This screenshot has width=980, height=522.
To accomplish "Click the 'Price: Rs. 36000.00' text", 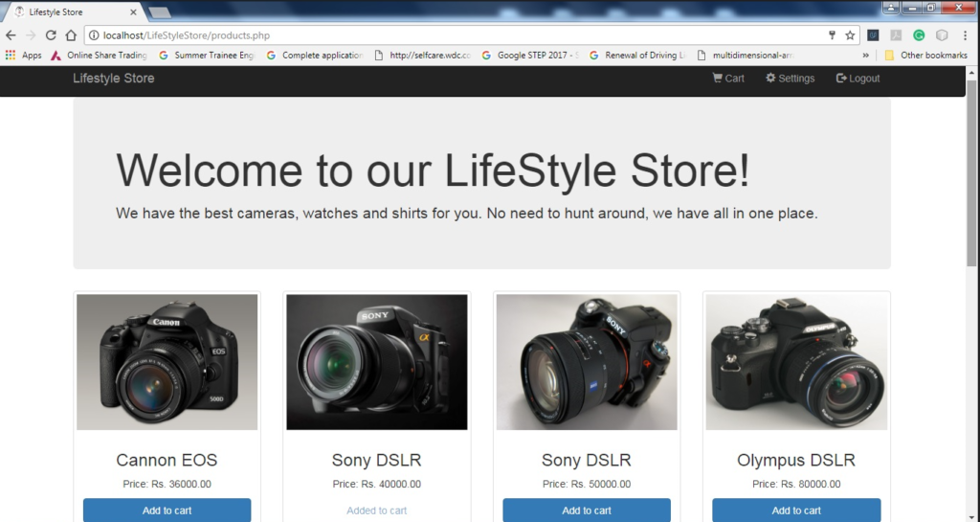I will pyautogui.click(x=167, y=484).
